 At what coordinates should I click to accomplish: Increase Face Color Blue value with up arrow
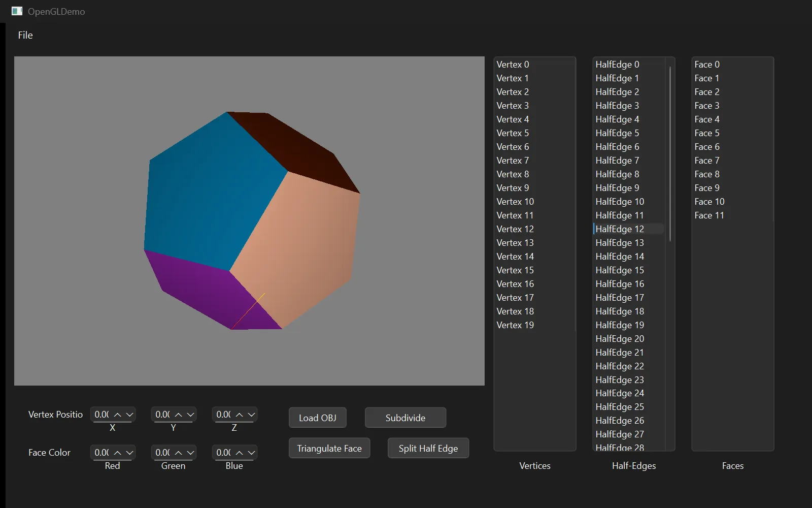pyautogui.click(x=240, y=453)
